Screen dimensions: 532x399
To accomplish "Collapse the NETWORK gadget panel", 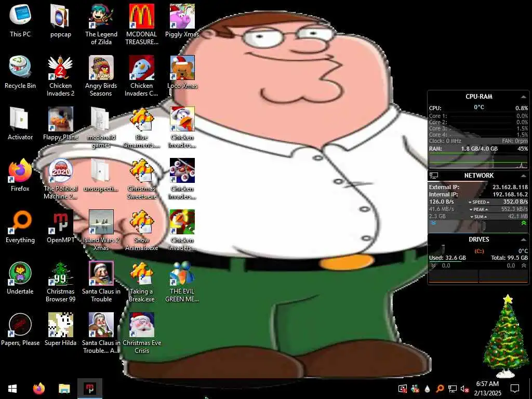I will click(524, 176).
